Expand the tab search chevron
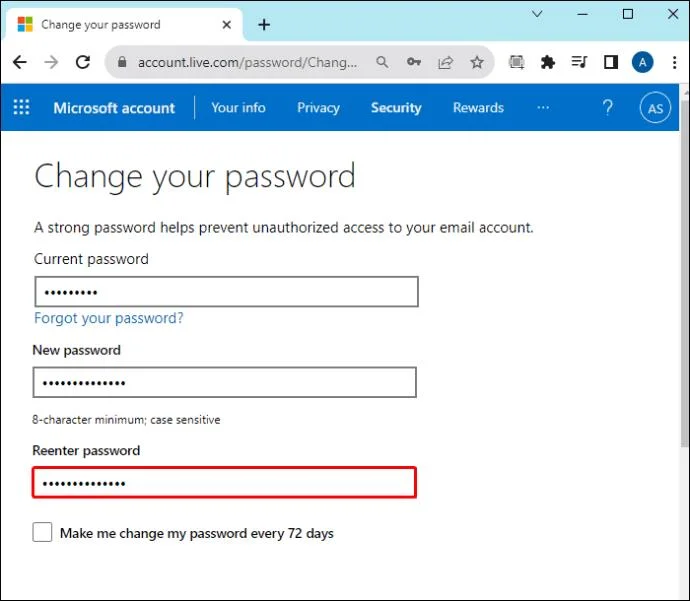This screenshot has width=690, height=601. pos(537,14)
